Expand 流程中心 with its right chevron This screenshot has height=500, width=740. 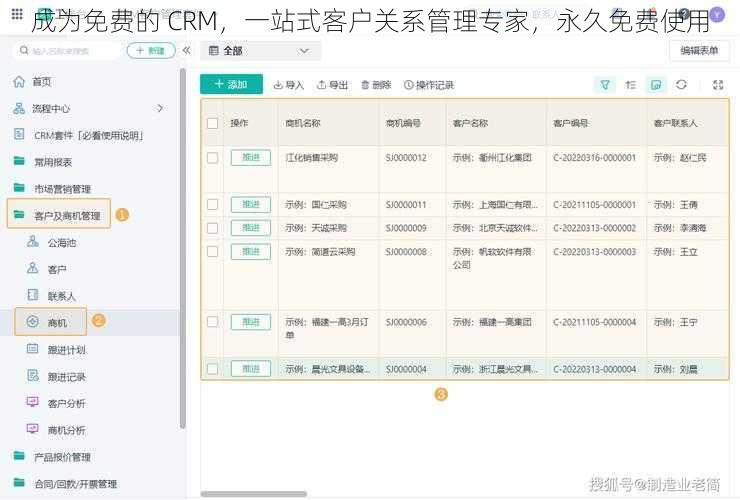pos(160,108)
